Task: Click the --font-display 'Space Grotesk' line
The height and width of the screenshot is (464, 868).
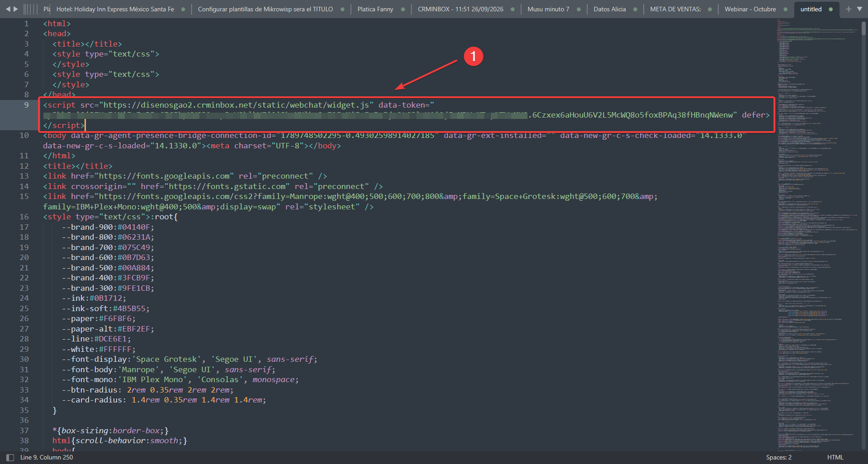Action: point(189,359)
